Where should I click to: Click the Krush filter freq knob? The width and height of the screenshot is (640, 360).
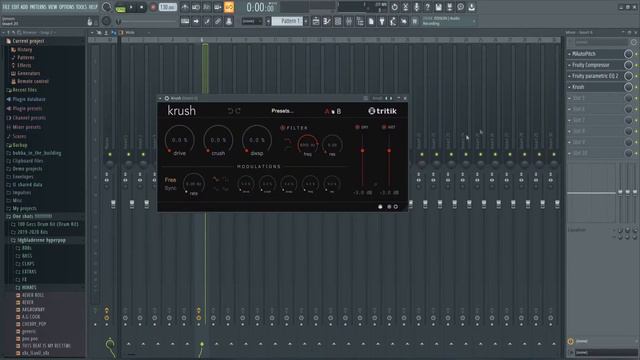point(308,145)
